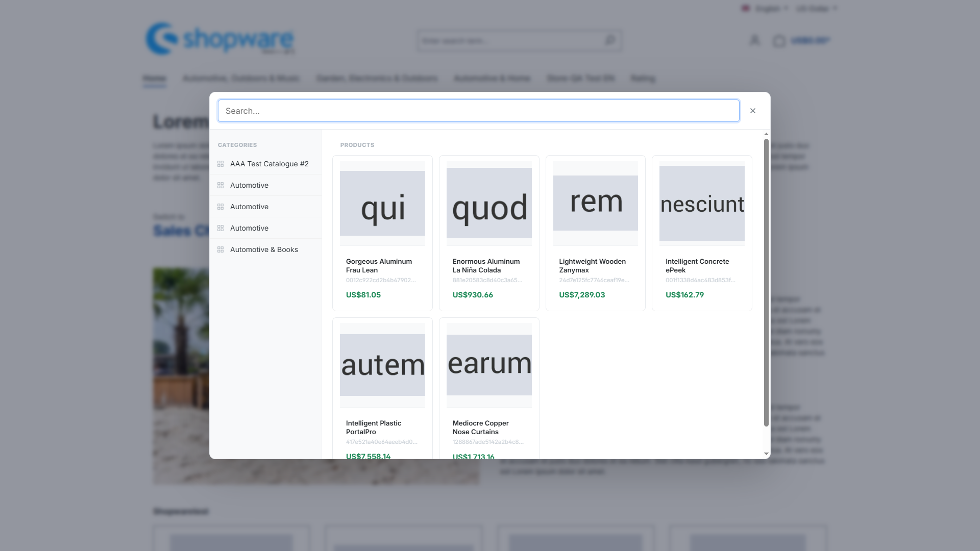Image resolution: width=980 pixels, height=551 pixels.
Task: Click the scrollbar up arrow in the results panel
Action: 766,134
